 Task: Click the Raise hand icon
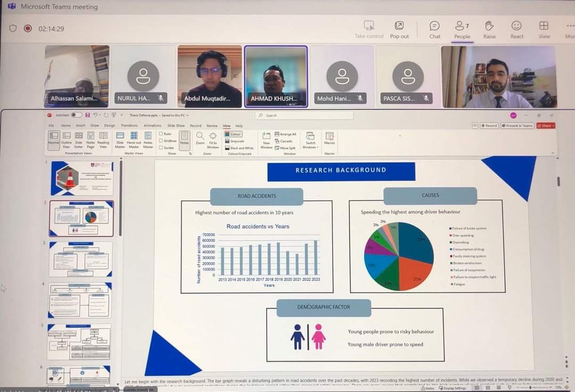click(489, 29)
